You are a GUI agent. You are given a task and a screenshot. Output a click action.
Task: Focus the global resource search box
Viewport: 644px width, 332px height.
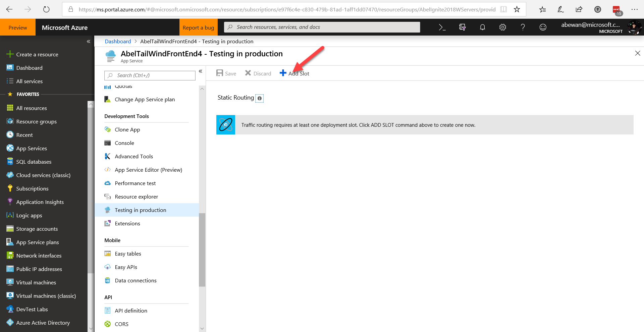click(x=322, y=27)
